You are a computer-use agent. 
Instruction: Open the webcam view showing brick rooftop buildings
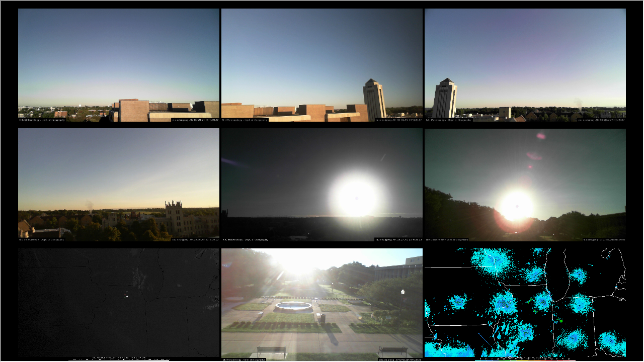[119, 64]
